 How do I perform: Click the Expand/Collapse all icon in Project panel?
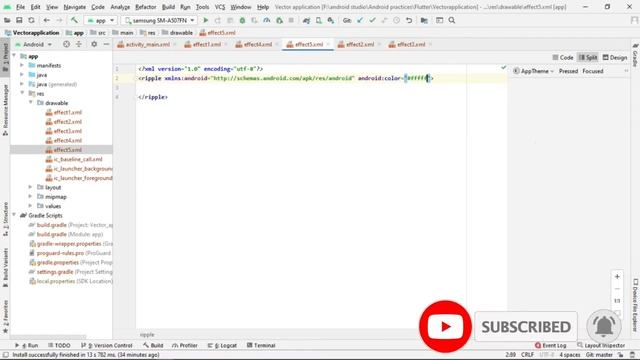(78, 44)
